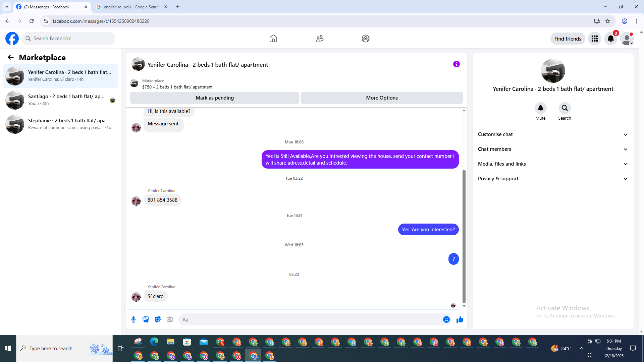Open the Mail app from taskbar
644x362 pixels.
pyautogui.click(x=204, y=342)
